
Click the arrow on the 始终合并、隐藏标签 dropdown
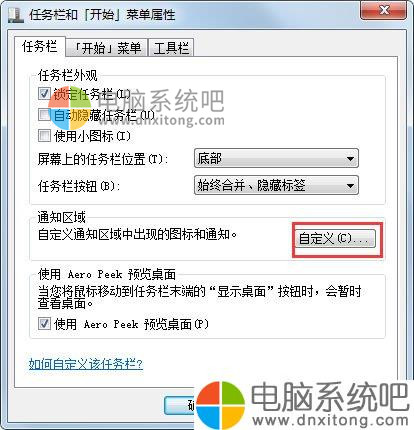(350, 185)
